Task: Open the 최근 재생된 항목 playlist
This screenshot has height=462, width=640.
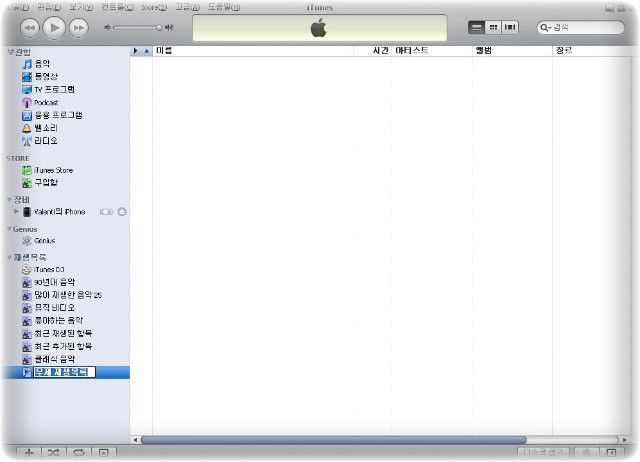Action: 65,333
